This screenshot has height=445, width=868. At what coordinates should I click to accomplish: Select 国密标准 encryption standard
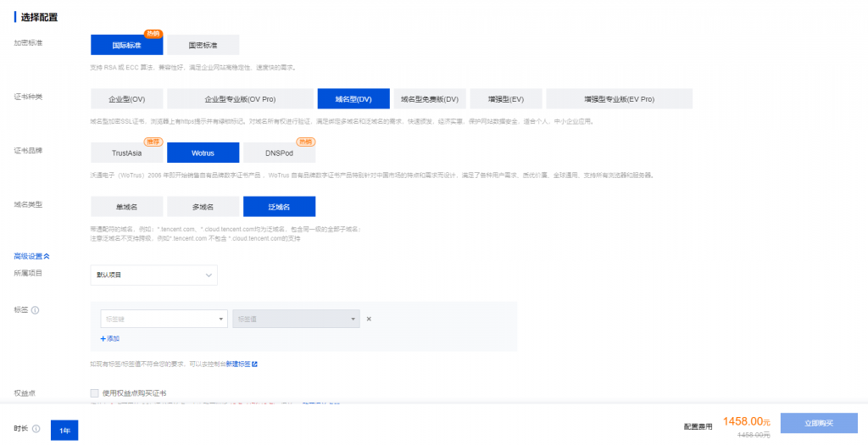coord(203,46)
